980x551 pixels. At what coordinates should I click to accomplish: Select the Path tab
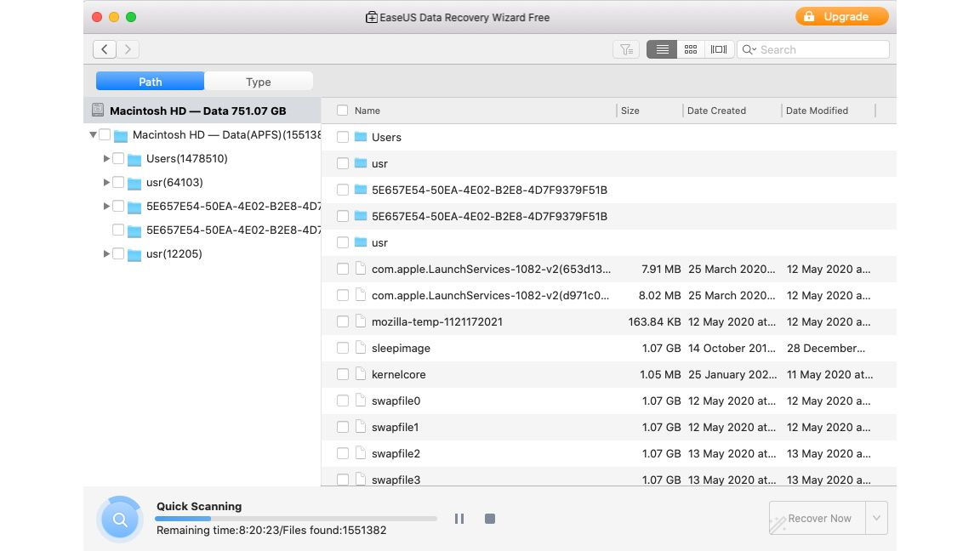click(149, 81)
